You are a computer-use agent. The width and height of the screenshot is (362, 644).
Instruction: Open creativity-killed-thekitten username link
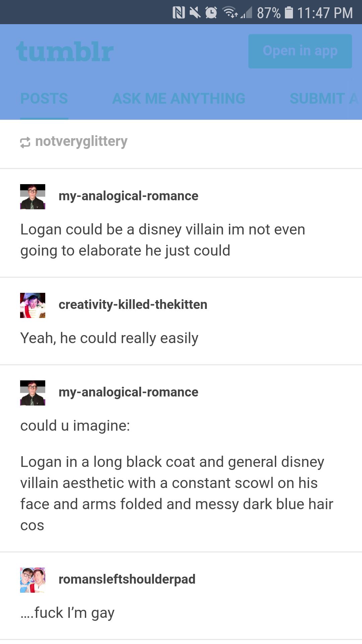pyautogui.click(x=133, y=305)
